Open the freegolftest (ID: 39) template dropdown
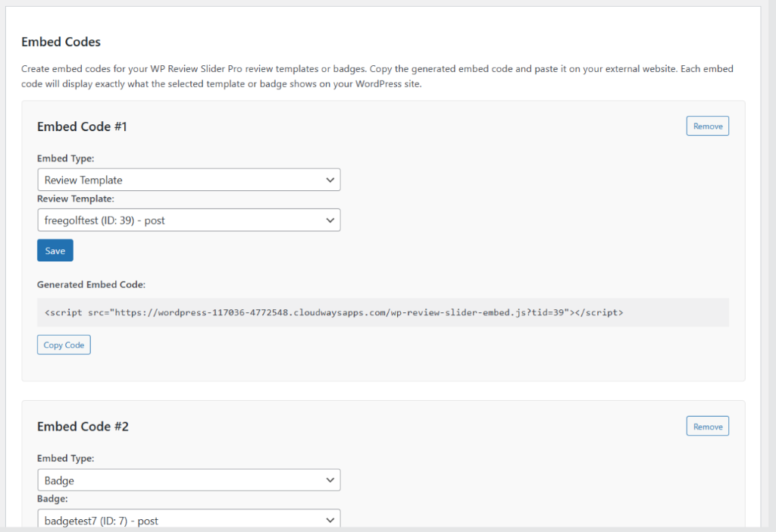Image resolution: width=776 pixels, height=532 pixels. [188, 221]
